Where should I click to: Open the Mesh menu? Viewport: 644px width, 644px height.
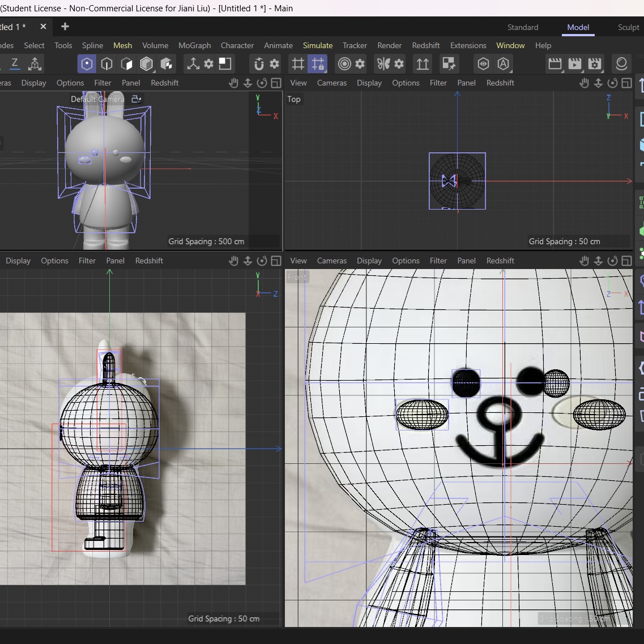tap(123, 45)
